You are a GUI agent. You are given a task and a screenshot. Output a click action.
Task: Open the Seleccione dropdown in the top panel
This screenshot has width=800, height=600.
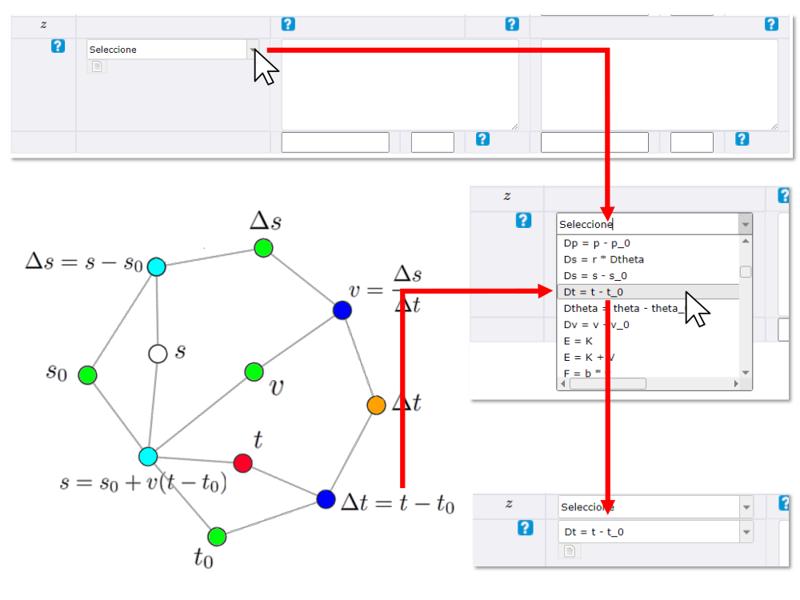point(172,49)
